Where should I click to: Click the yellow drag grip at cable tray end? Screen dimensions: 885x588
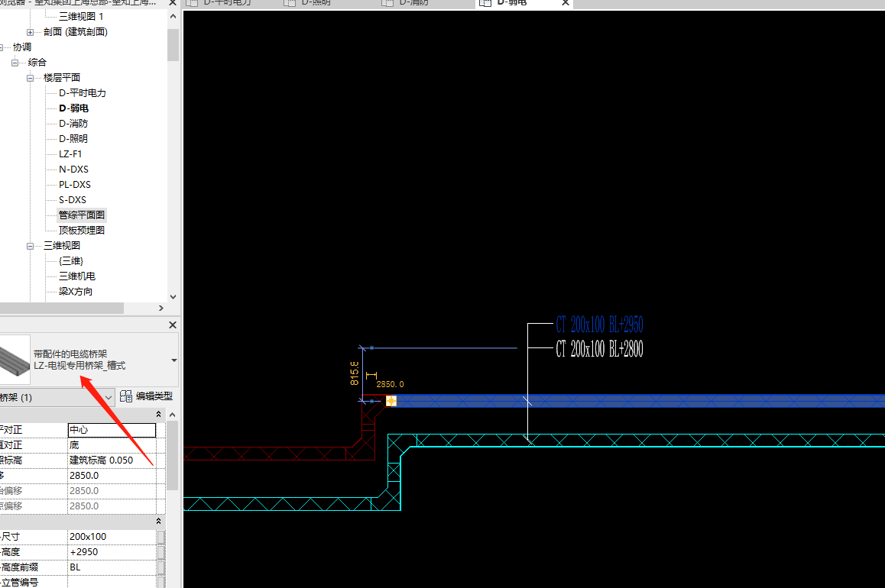[x=391, y=401]
